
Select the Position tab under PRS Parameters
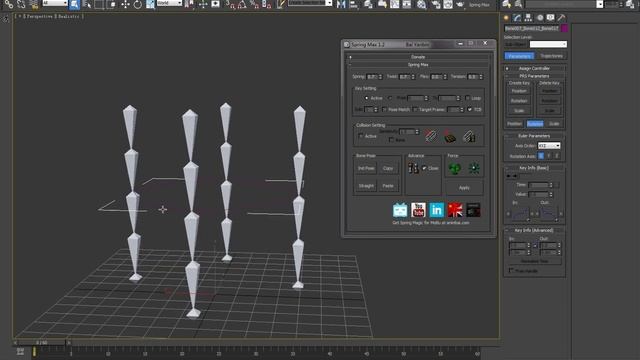[514, 123]
